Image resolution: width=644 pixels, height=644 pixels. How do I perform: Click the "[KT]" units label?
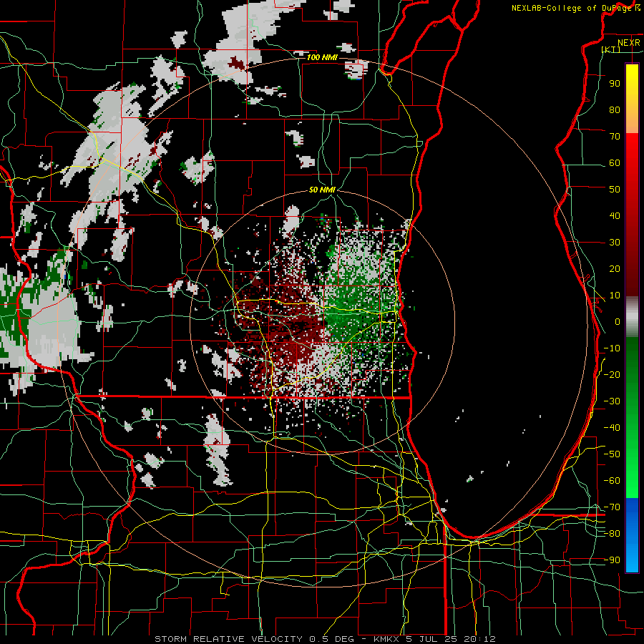[x=611, y=49]
